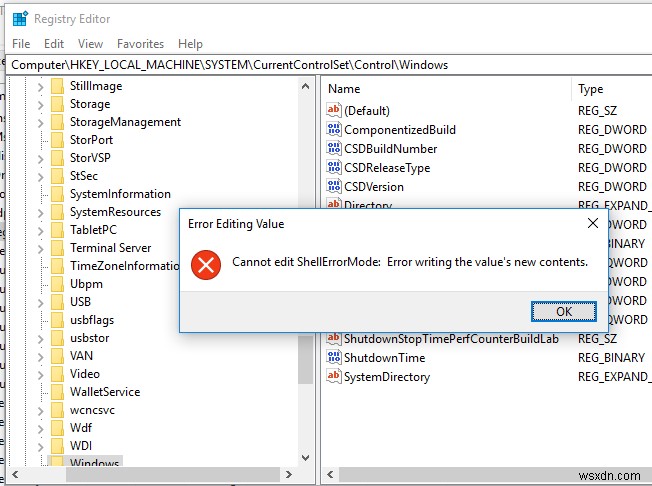Select the wcncsvc key label
The image size is (652, 486).
92,410
